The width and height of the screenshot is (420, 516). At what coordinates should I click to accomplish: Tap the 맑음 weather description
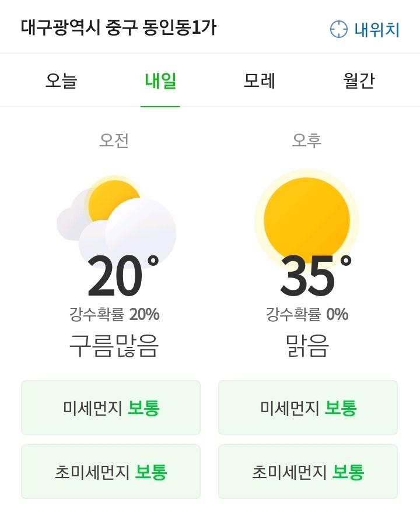[x=307, y=346]
